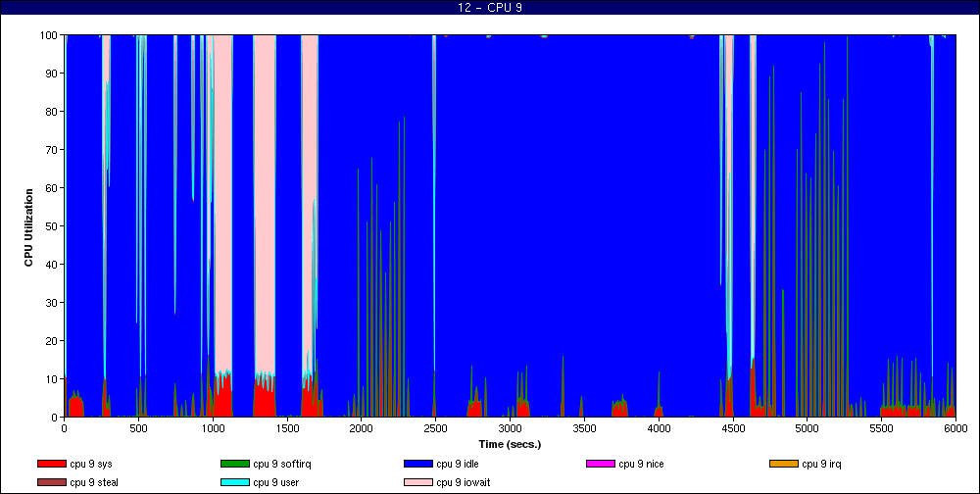This screenshot has width=980, height=494.
Task: Click the cyan cpu 9 user legend swatch
Action: tap(234, 483)
